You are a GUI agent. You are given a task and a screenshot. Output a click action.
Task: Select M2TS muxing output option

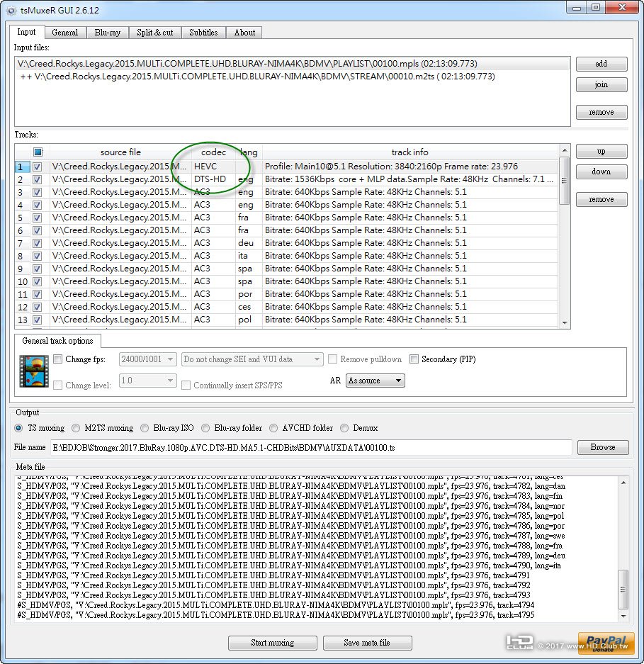pos(76,428)
